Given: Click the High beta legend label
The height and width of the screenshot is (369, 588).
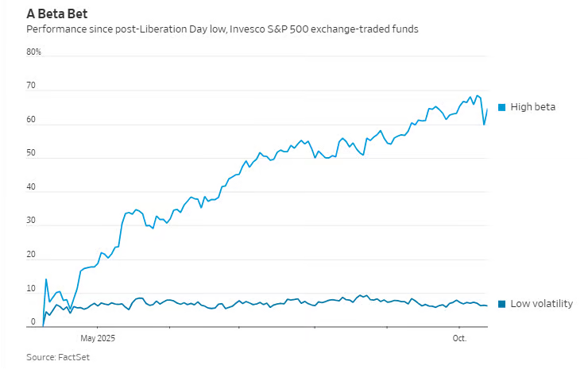Looking at the screenshot, I should tap(532, 107).
